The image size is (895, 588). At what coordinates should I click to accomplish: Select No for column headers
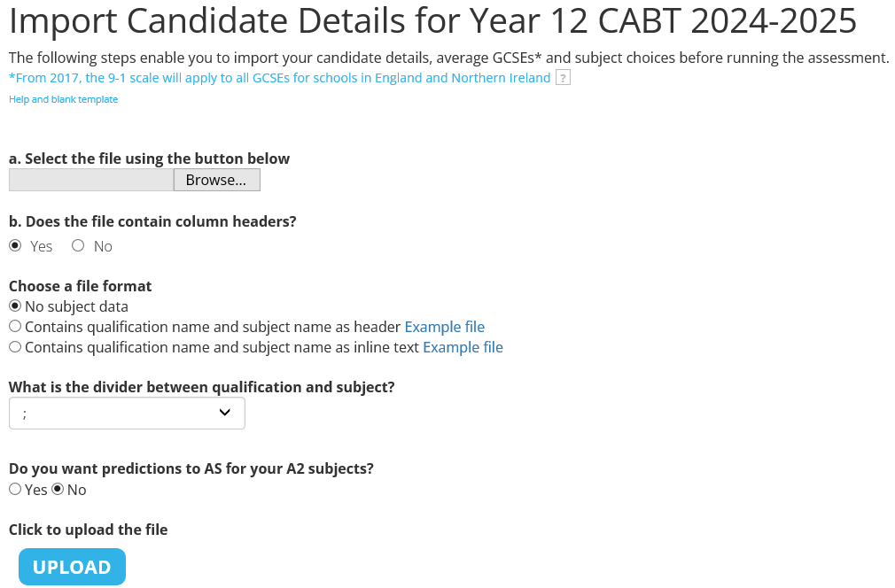pyautogui.click(x=78, y=245)
